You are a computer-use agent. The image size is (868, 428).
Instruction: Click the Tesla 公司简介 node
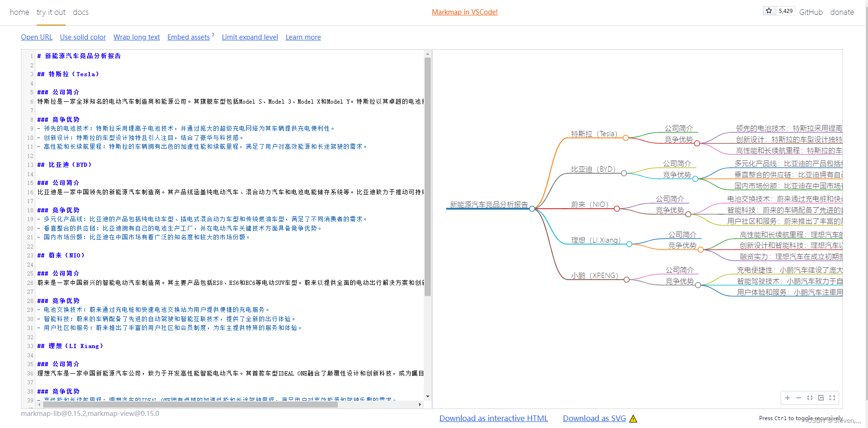pyautogui.click(x=679, y=128)
